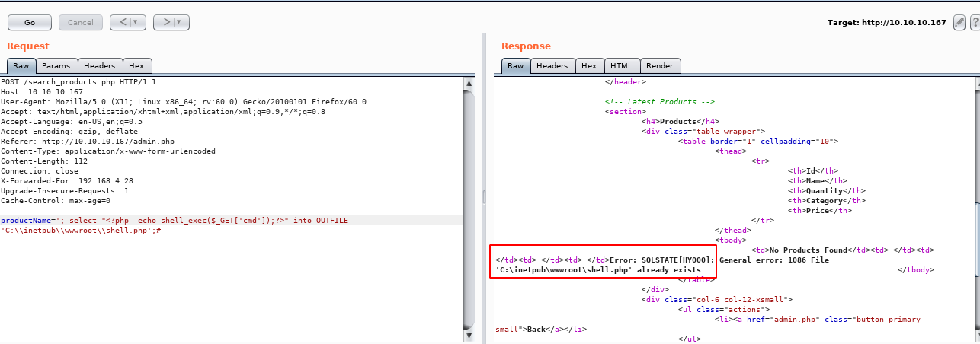Open the Response Render tab
The width and height of the screenshot is (980, 344).
point(660,66)
